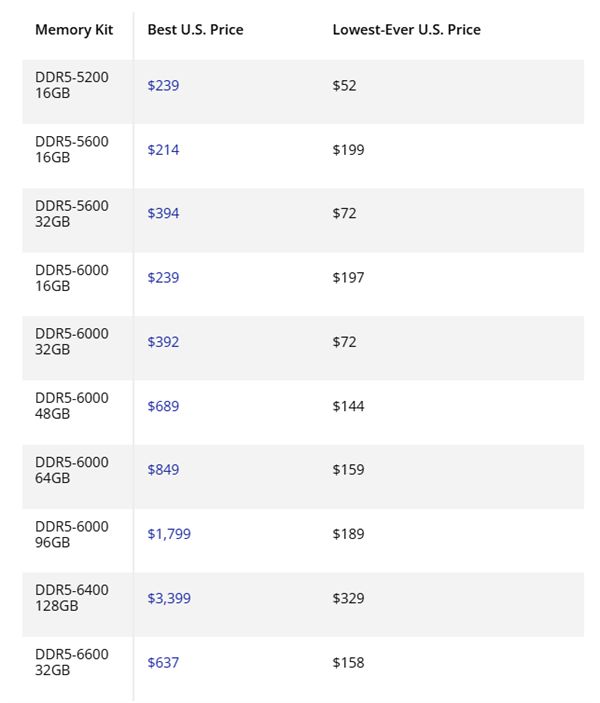Click the Lowest-Ever U.S. Price header
The width and height of the screenshot is (600, 703).
407,30
